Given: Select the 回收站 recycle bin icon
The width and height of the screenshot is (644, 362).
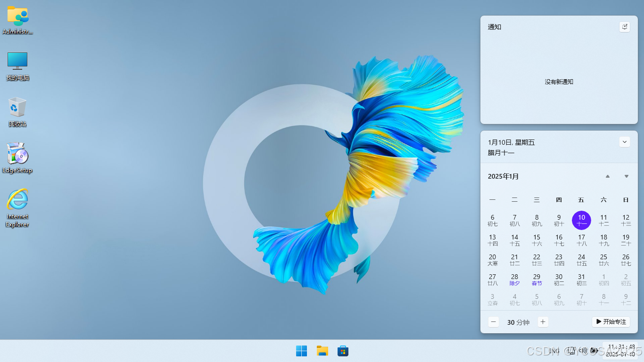Looking at the screenshot, I should (17, 112).
